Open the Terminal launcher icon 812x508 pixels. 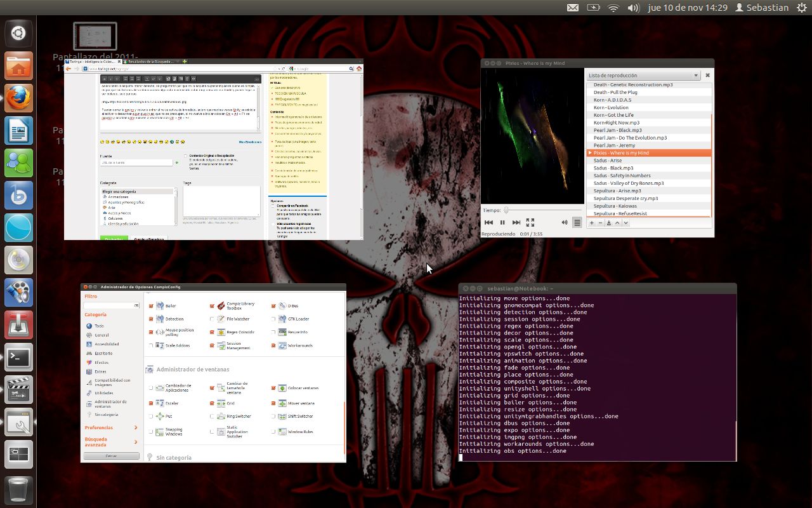(x=18, y=358)
